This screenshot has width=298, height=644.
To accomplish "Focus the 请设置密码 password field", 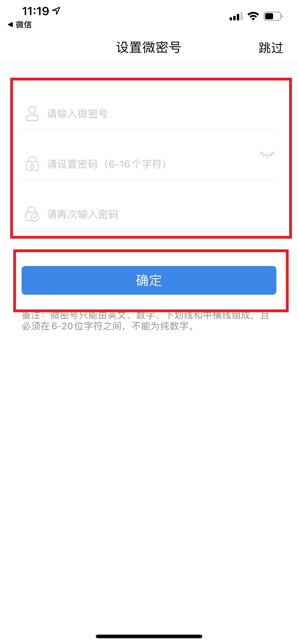I will [152, 164].
